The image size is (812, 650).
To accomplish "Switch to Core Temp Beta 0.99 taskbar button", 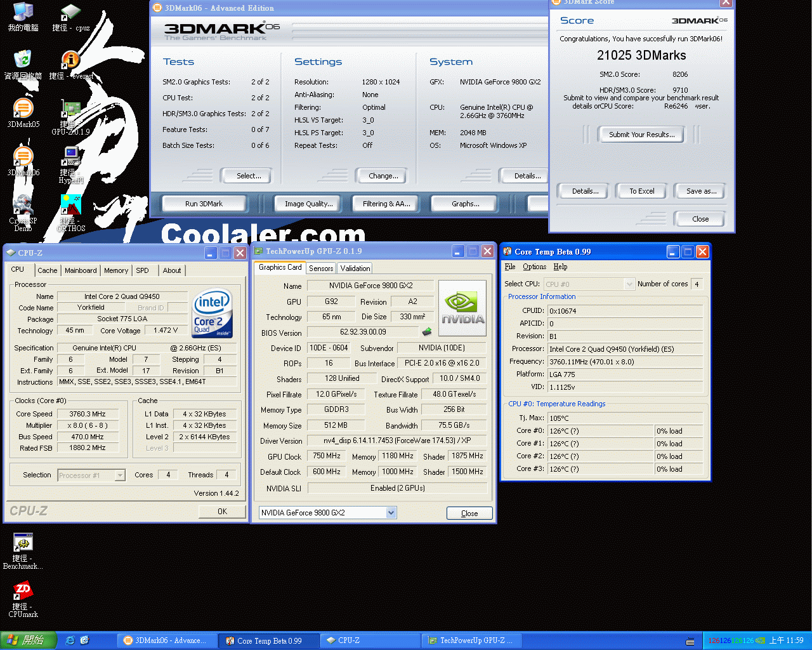I will [268, 641].
